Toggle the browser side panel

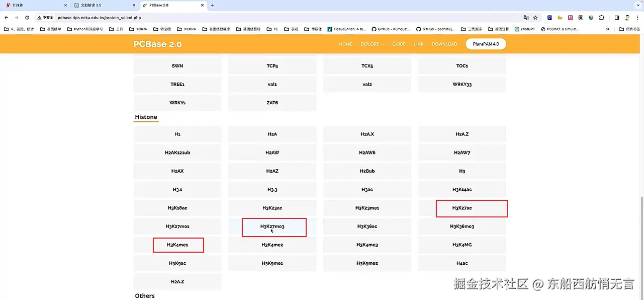pyautogui.click(x=617, y=17)
